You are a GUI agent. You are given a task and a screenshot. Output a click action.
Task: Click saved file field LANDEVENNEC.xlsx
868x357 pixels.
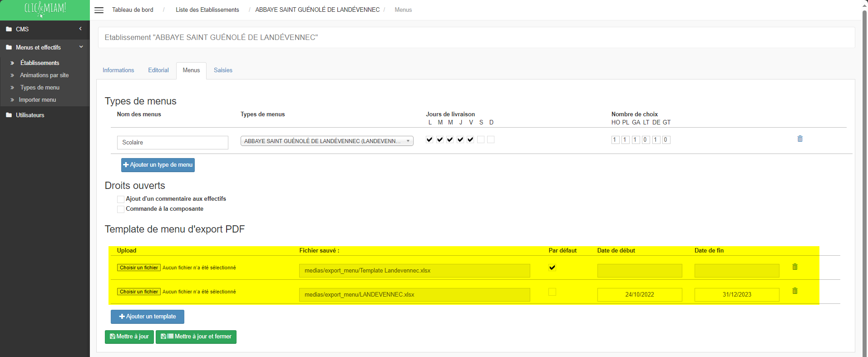(414, 295)
